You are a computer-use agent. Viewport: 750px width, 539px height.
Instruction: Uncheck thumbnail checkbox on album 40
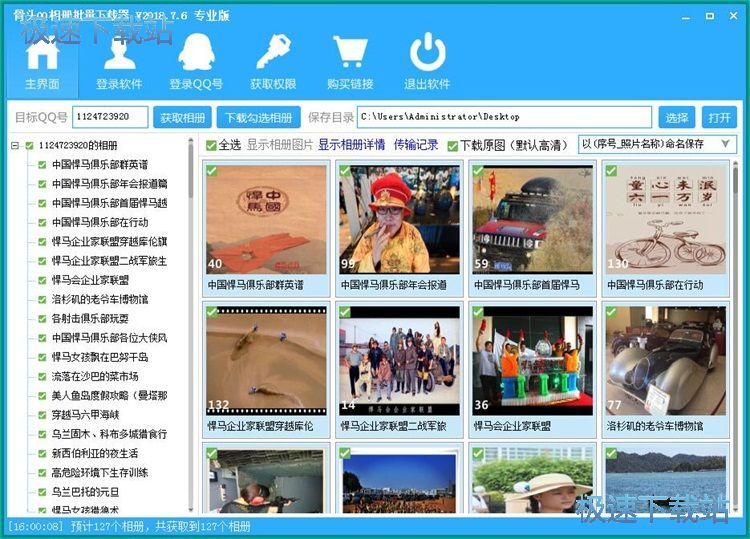coord(211,171)
